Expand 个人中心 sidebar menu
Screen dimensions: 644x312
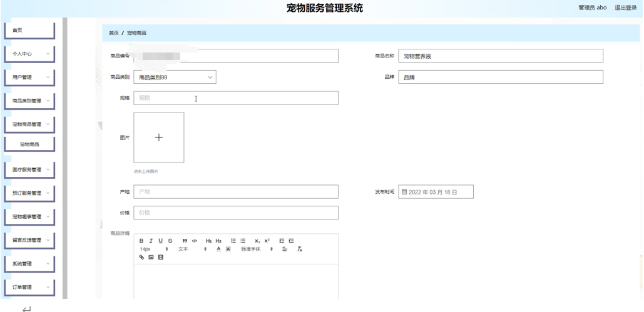(x=29, y=54)
